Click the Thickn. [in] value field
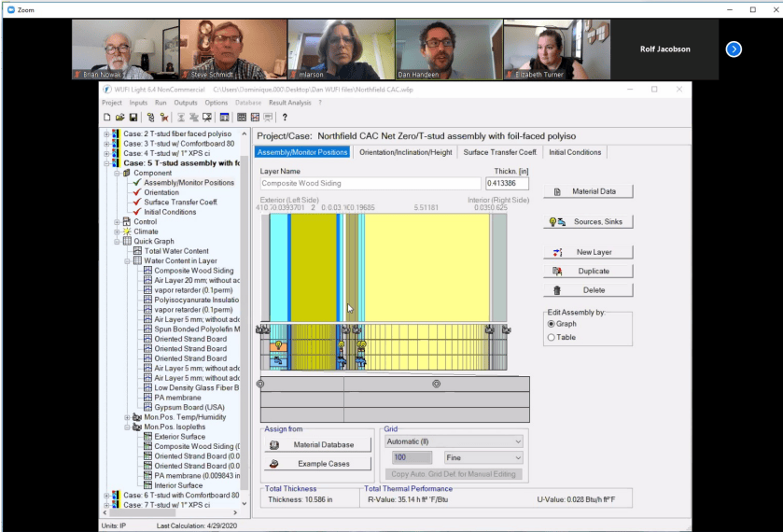 507,183
